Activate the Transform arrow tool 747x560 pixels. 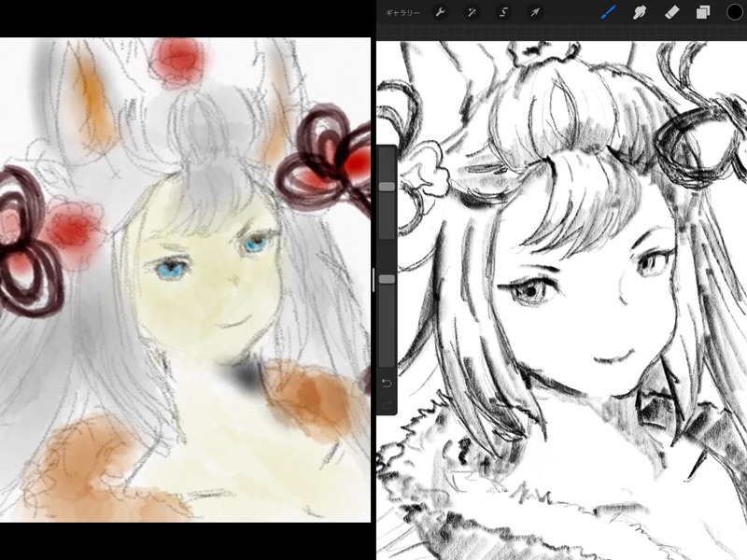[x=535, y=12]
